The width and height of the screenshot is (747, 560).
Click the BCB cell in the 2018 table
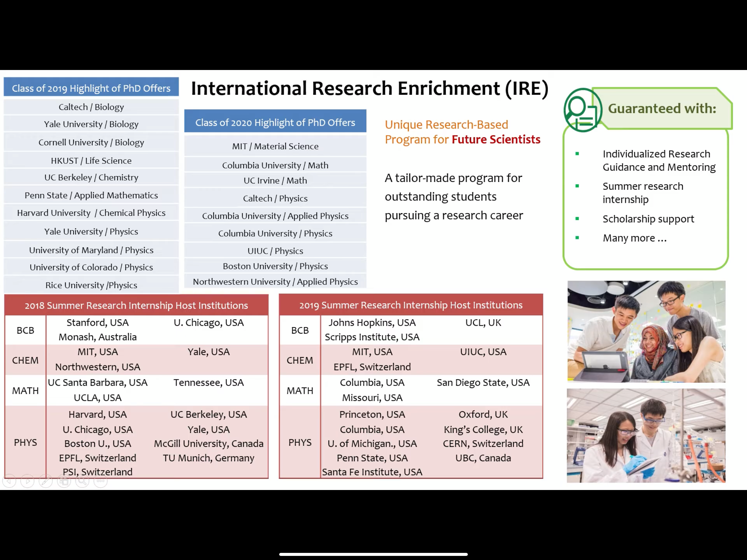(x=25, y=330)
